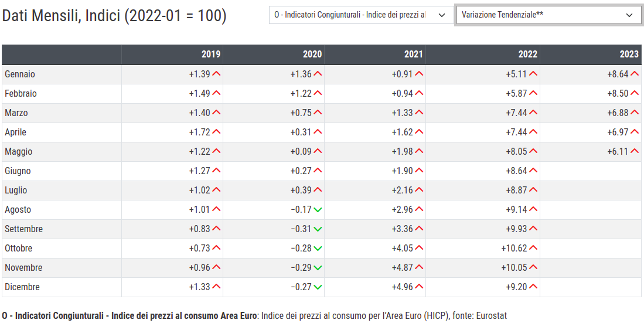Click the Dicembre row label
Viewport: 644px width, 323px height.
tap(22, 287)
